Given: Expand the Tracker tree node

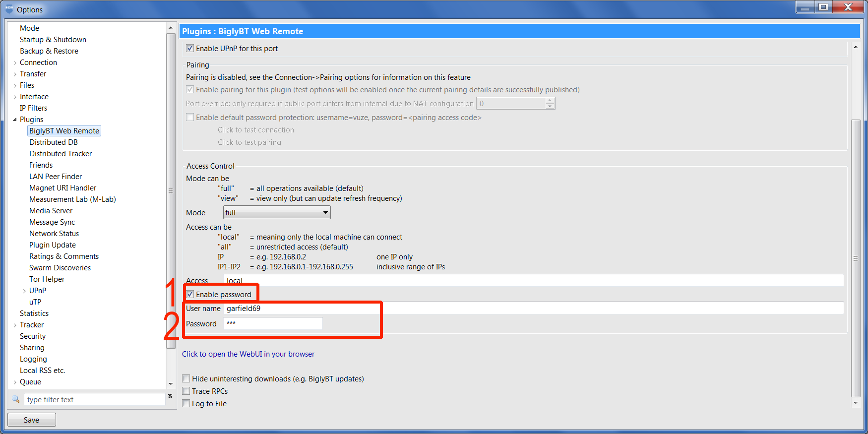Looking at the screenshot, I should (x=15, y=325).
